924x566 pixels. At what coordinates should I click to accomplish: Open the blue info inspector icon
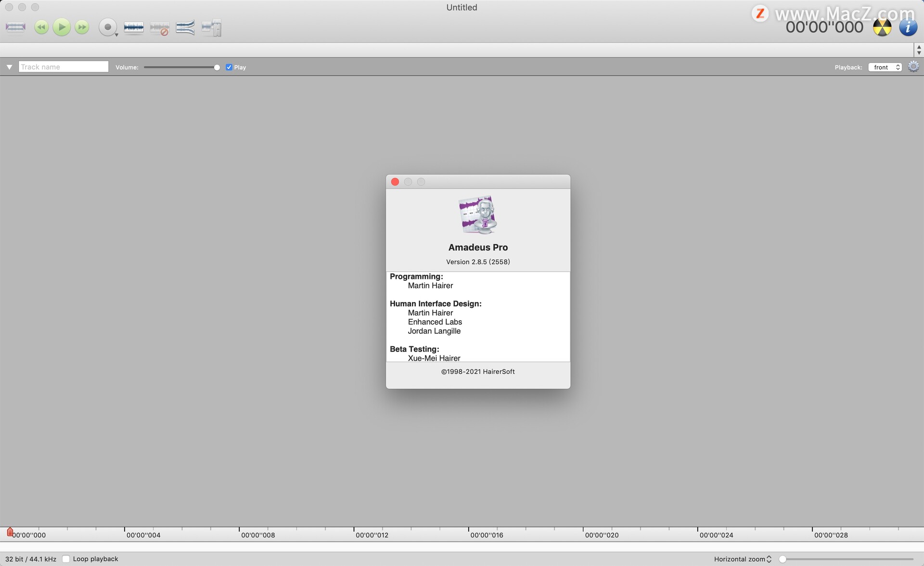908,28
